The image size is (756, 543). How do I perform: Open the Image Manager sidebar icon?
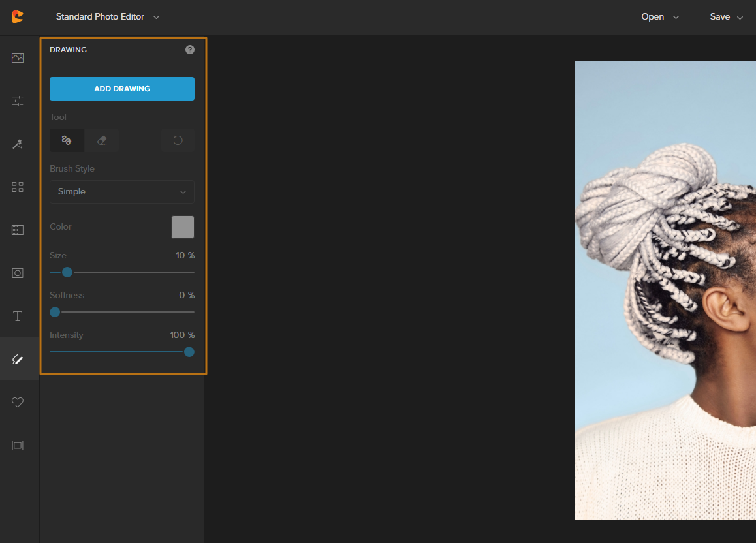point(18,58)
